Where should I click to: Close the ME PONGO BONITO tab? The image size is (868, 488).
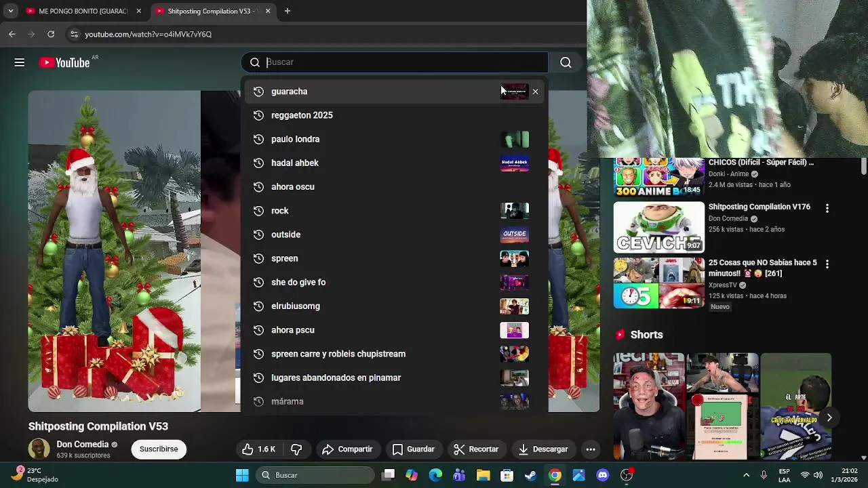[x=139, y=12]
